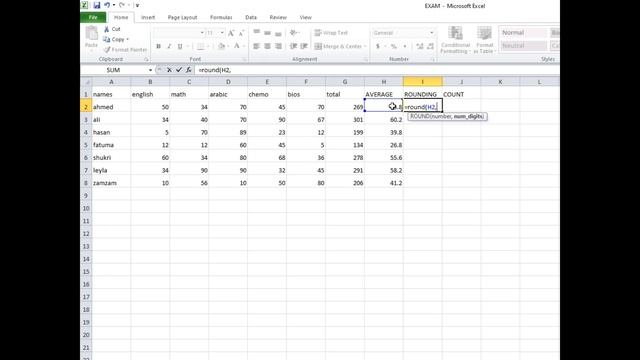
Task: Toggle Underline formatting
Action: click(180, 47)
